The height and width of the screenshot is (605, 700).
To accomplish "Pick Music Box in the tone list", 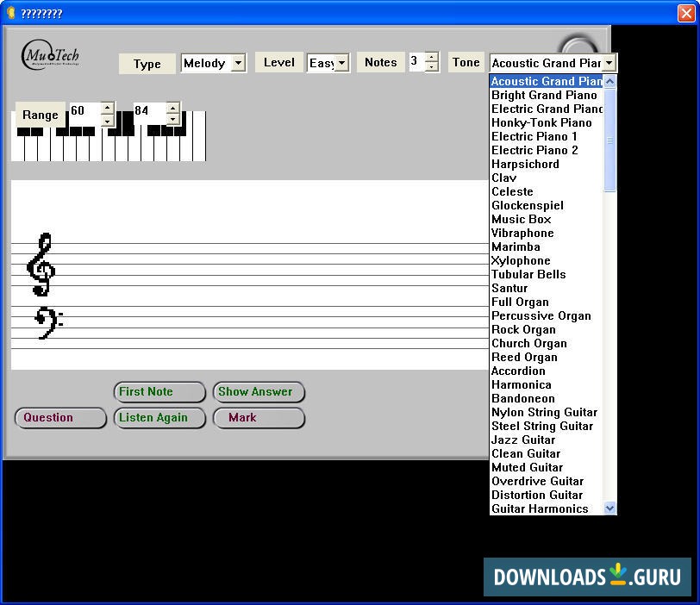I will 547,220.
